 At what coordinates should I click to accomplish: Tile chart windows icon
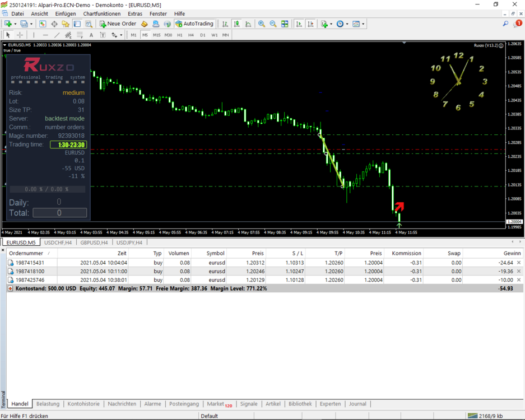tap(285, 24)
